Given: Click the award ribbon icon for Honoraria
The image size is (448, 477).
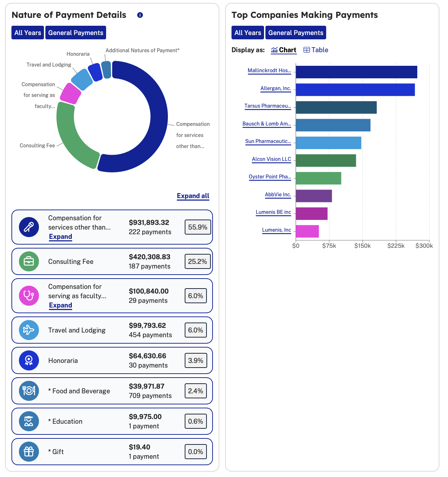Looking at the screenshot, I should (29, 360).
